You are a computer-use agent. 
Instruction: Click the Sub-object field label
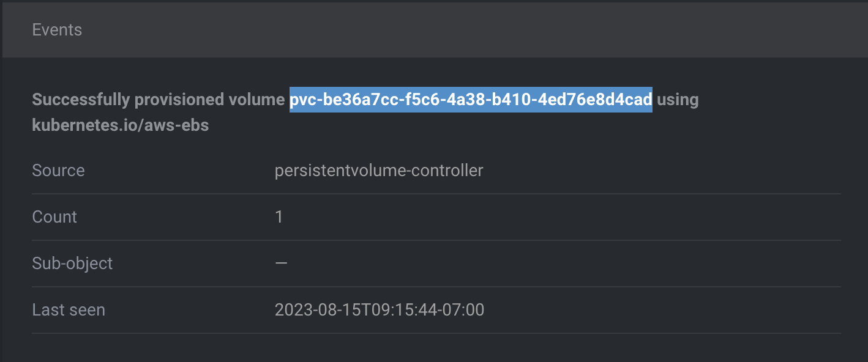pyautogui.click(x=72, y=264)
